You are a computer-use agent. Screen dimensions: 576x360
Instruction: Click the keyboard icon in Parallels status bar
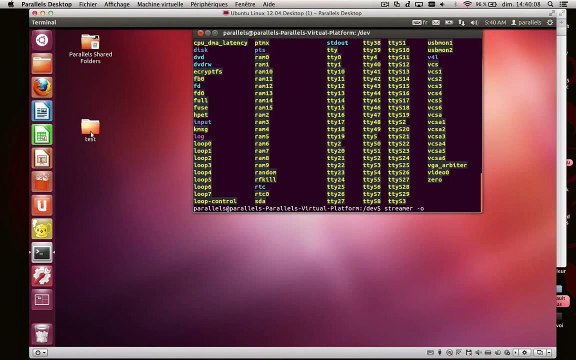click(x=430, y=353)
